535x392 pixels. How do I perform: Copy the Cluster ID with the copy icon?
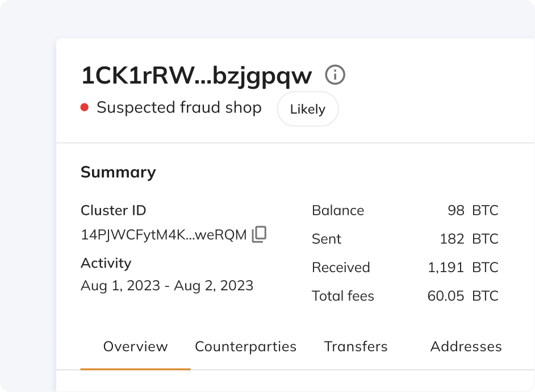pos(259,234)
